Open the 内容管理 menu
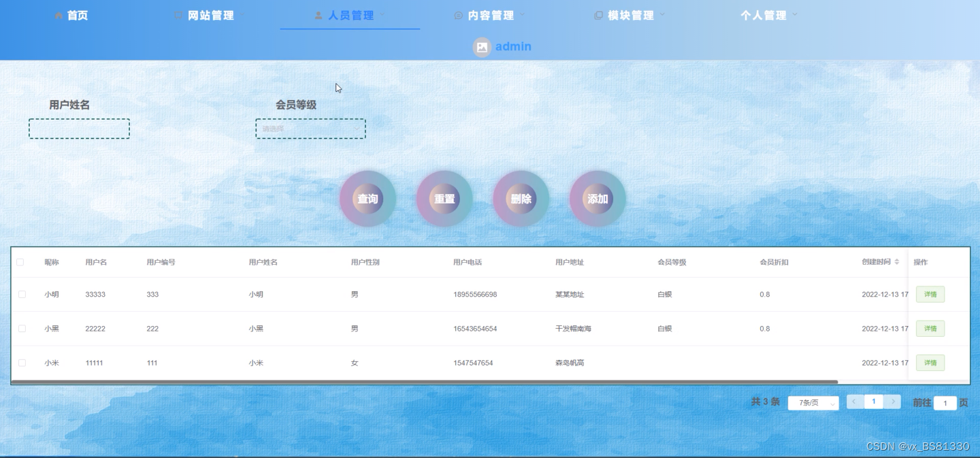This screenshot has height=458, width=980. click(x=490, y=15)
